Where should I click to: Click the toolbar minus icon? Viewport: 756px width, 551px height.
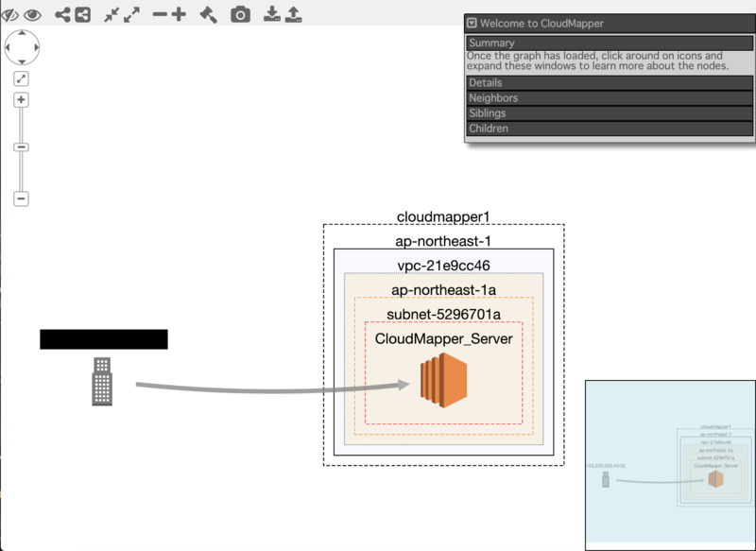tap(160, 14)
